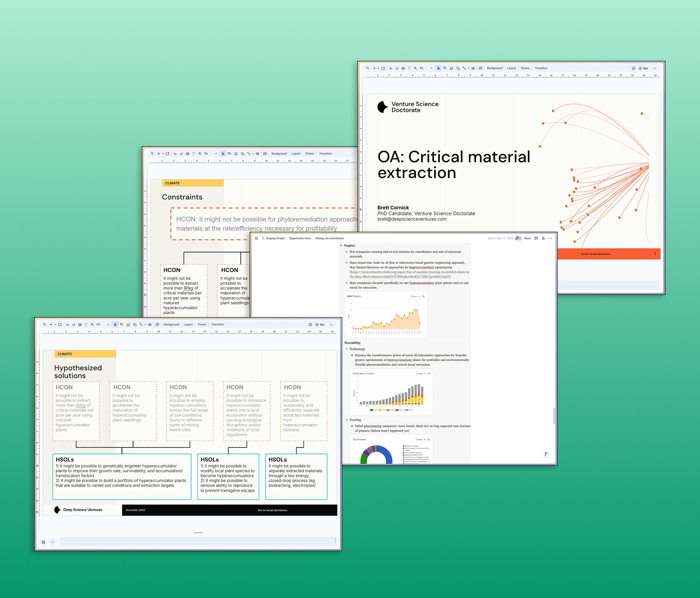The height and width of the screenshot is (598, 700).
Task: Open the hamburger sidebar menu in the Mining site remediation document
Action: point(256,238)
